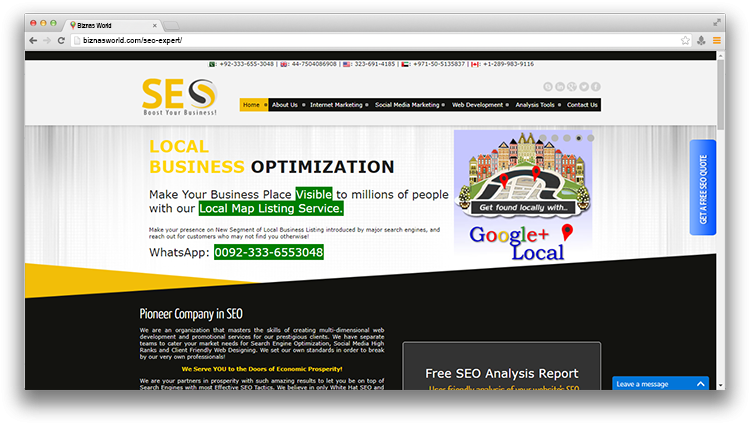Go to the Contact Us menu item
The width and height of the screenshot is (750, 425).
pyautogui.click(x=582, y=105)
